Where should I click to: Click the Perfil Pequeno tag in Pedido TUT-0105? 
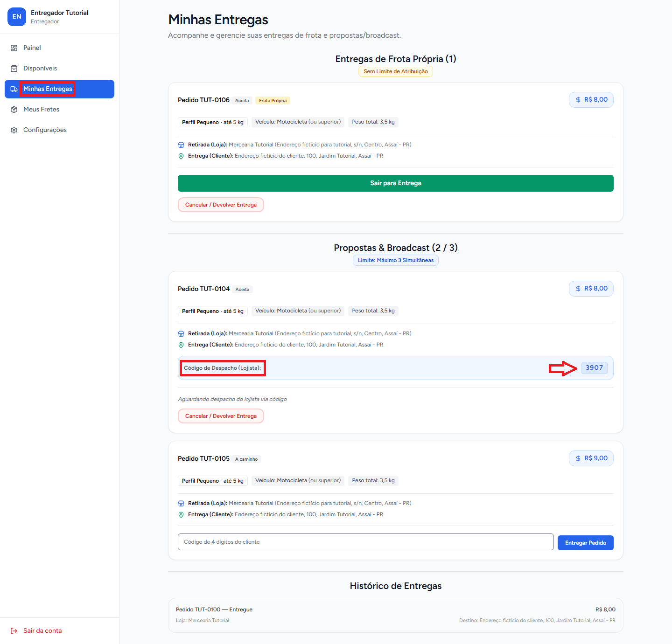click(x=213, y=481)
